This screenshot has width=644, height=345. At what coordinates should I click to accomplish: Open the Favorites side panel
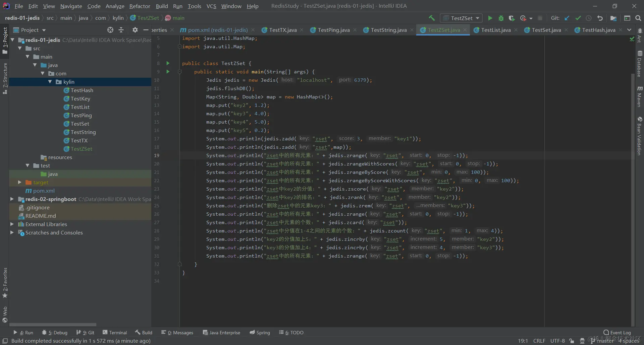5,283
